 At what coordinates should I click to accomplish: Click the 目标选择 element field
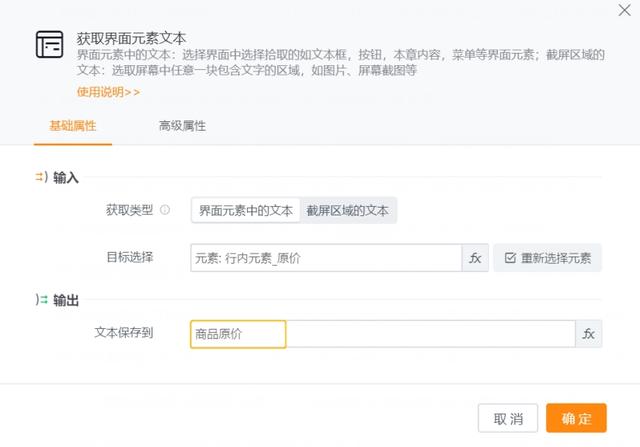(326, 258)
